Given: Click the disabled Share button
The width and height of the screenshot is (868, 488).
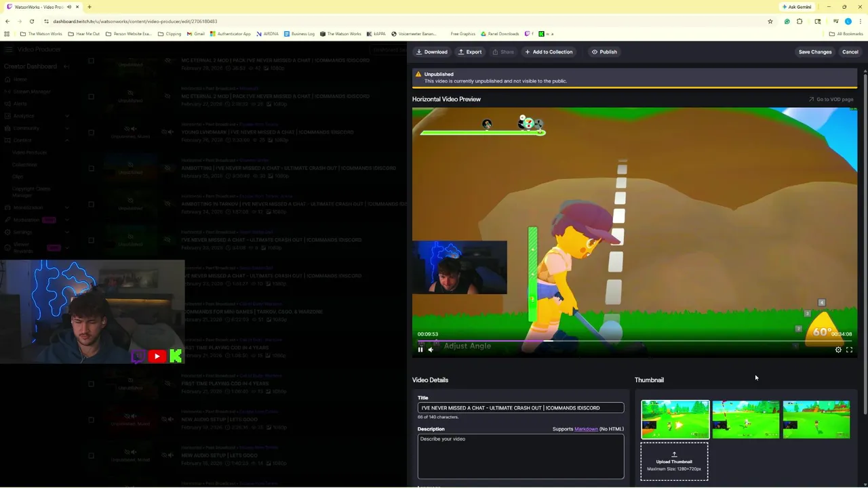Looking at the screenshot, I should [x=502, y=52].
